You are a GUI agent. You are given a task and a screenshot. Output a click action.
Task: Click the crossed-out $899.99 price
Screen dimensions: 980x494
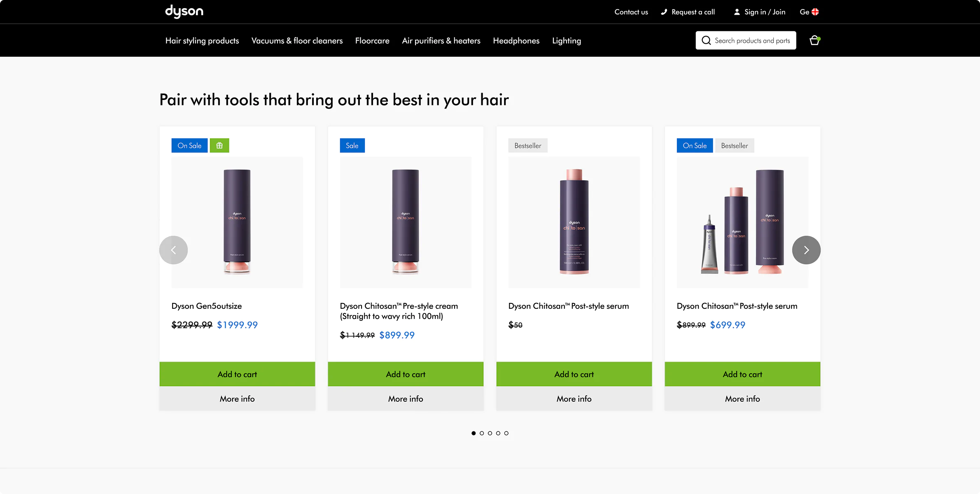pyautogui.click(x=691, y=325)
